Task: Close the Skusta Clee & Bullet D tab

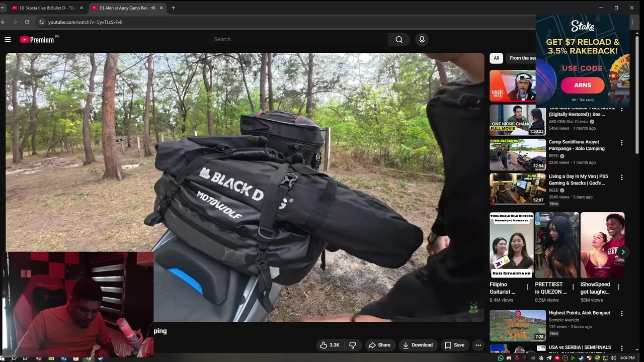Action: click(82, 8)
